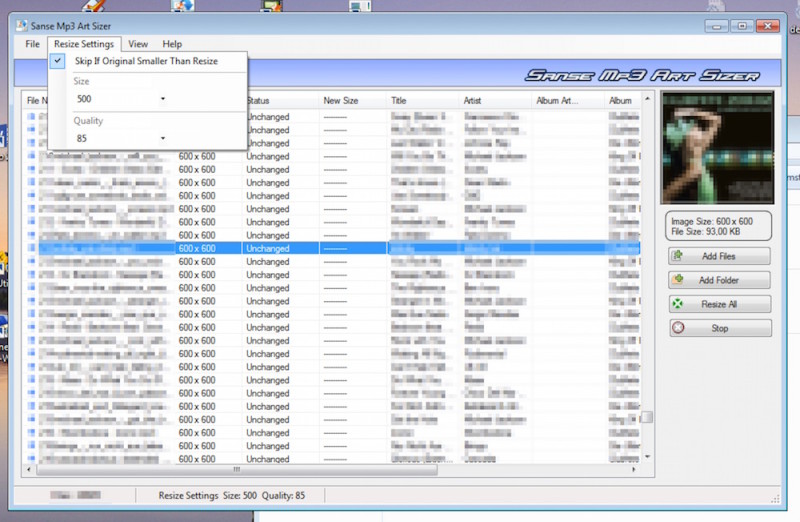This screenshot has width=800, height=522.
Task: Click the horizontal scrollbar right arrow
Action: point(634,469)
